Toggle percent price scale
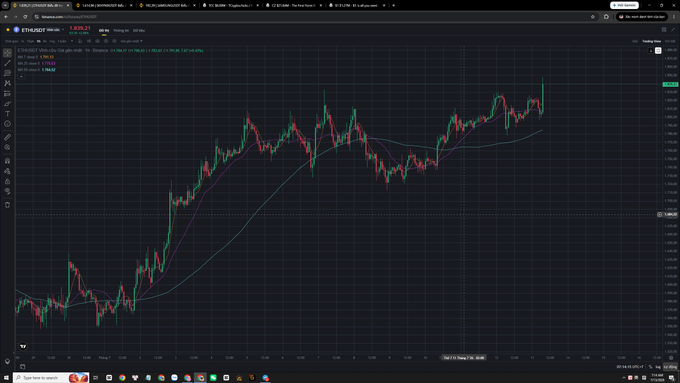The image size is (680, 383). [650, 367]
